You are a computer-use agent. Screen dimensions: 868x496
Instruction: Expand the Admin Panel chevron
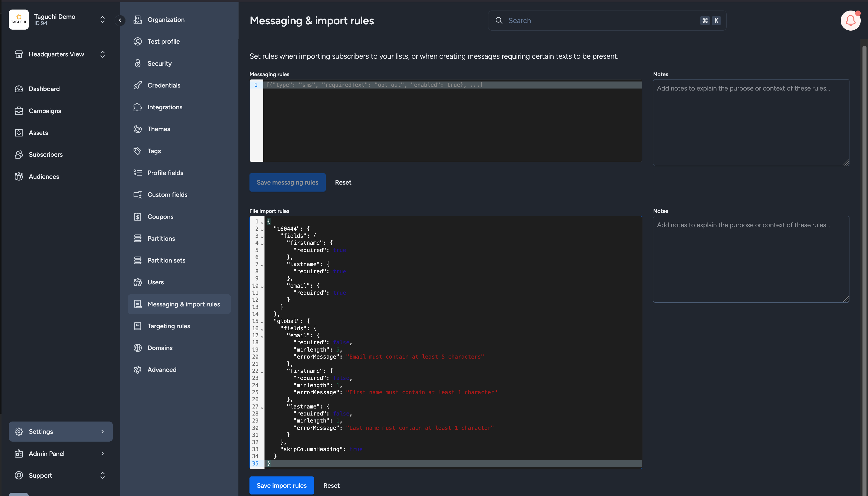coord(103,453)
